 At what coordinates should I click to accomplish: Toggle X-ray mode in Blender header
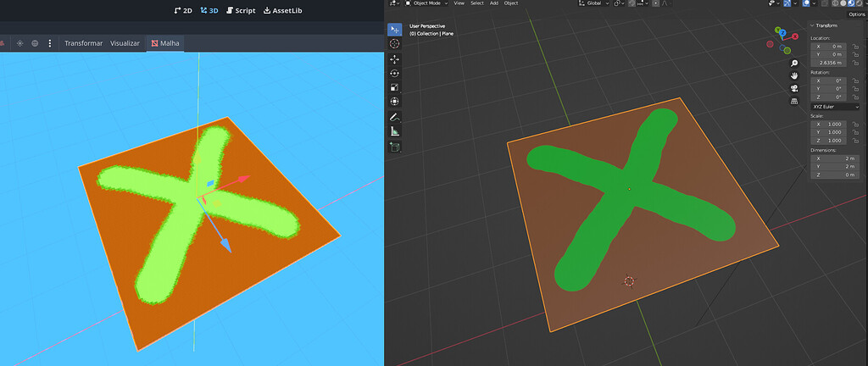825,3
